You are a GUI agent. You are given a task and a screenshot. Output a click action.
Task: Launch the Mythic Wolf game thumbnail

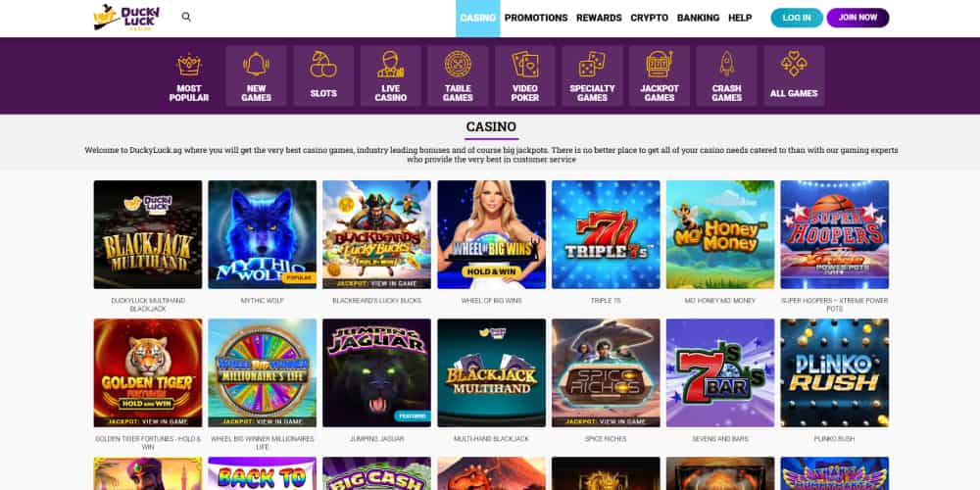[262, 234]
